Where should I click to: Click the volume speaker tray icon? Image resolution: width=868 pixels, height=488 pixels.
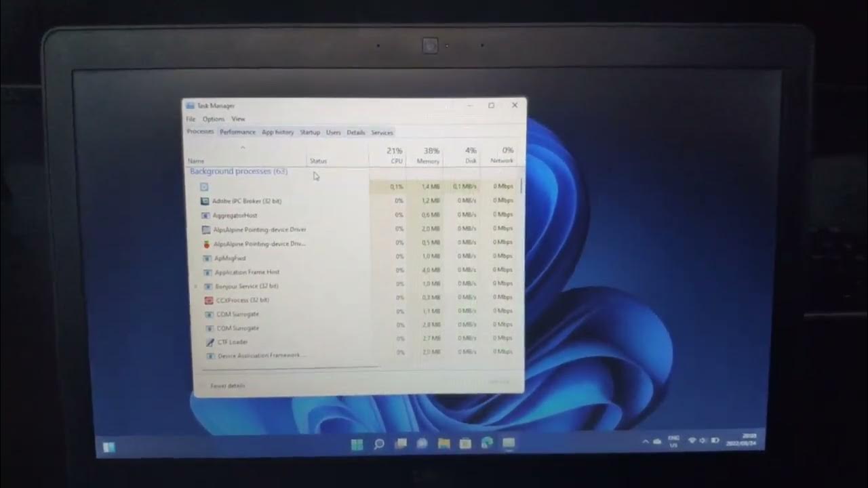703,441
